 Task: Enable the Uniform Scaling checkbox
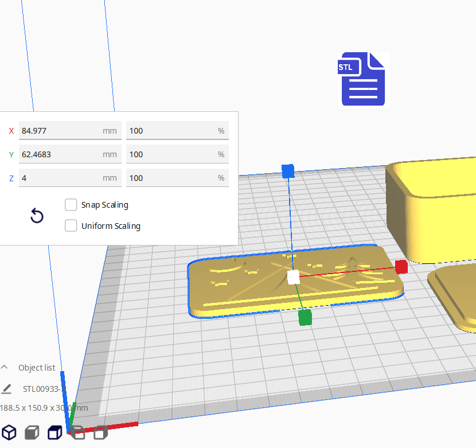71,226
